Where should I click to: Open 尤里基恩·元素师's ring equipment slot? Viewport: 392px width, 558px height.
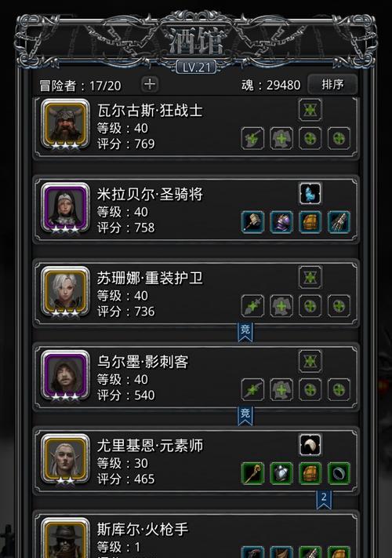click(x=339, y=473)
